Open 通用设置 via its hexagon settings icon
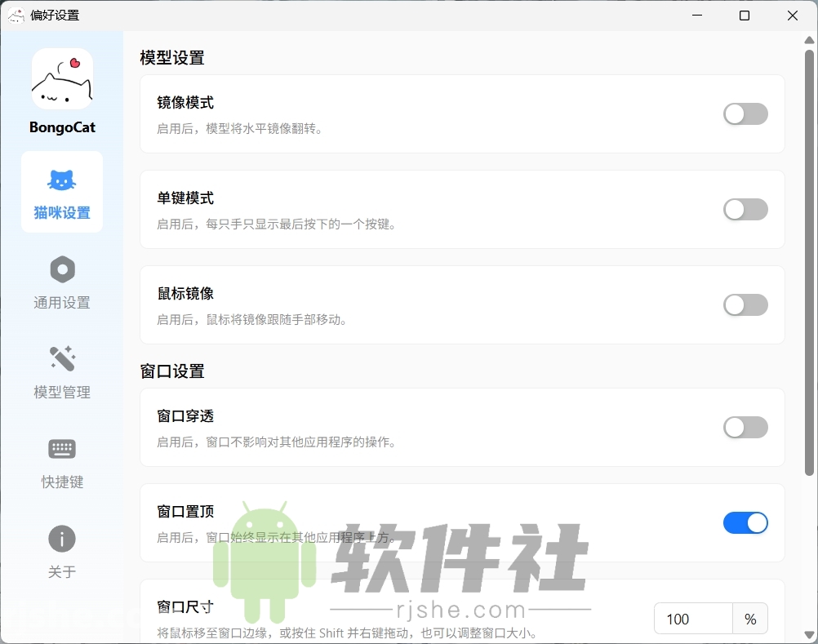818x644 pixels. coord(62,269)
